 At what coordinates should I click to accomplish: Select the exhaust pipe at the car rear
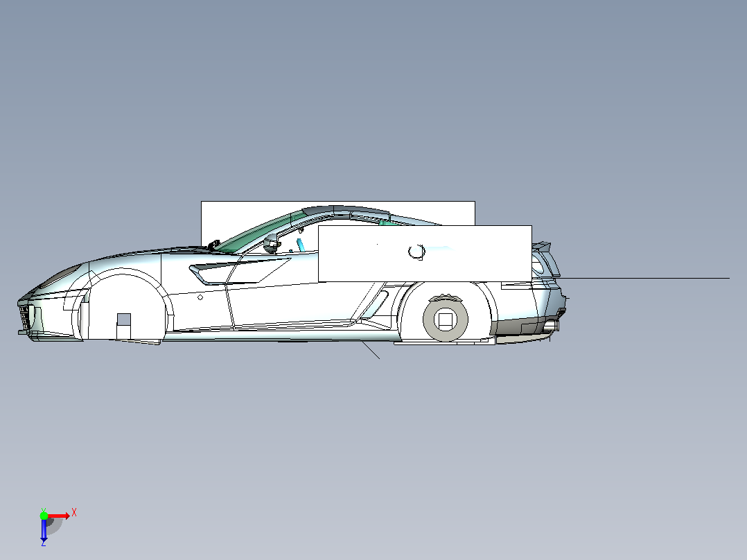coord(550,326)
